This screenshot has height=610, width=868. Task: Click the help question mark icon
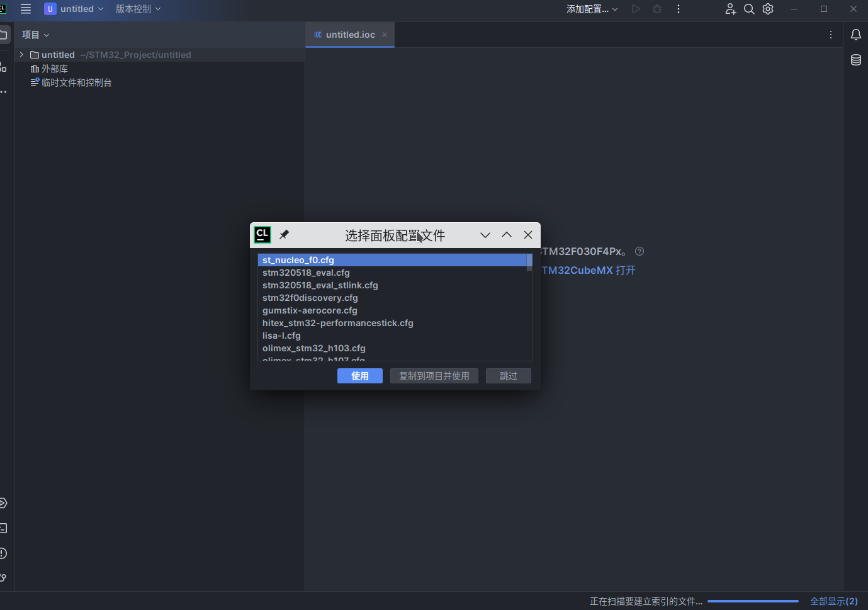coord(640,251)
